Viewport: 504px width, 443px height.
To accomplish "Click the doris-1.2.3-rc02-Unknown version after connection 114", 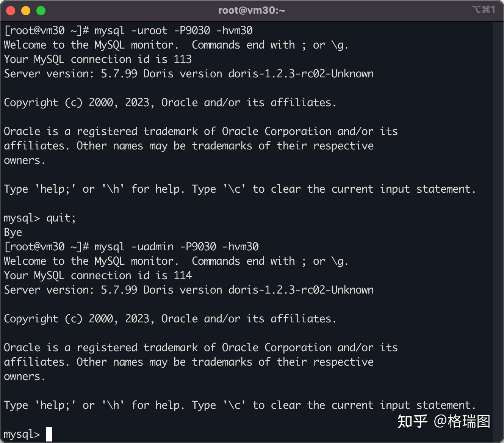I will point(301,290).
